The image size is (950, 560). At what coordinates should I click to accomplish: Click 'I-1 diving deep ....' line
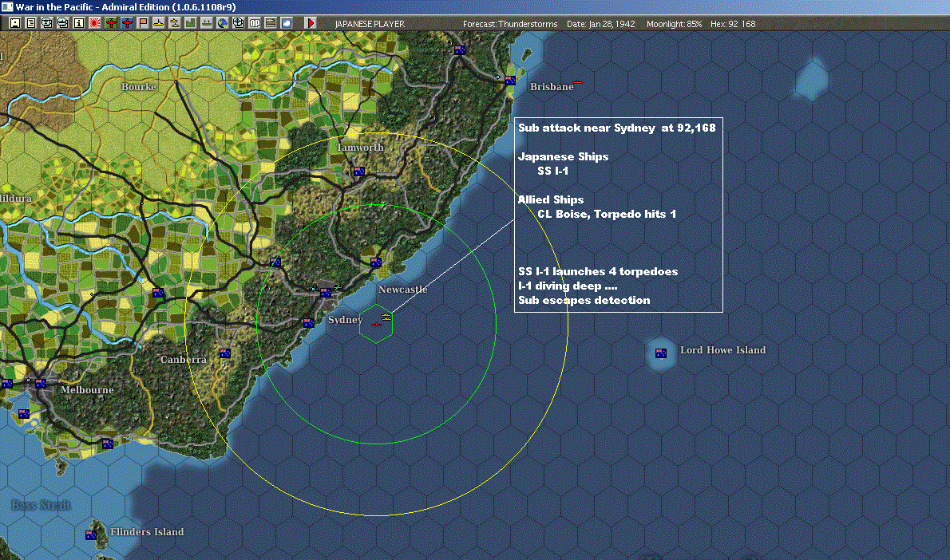coord(568,286)
